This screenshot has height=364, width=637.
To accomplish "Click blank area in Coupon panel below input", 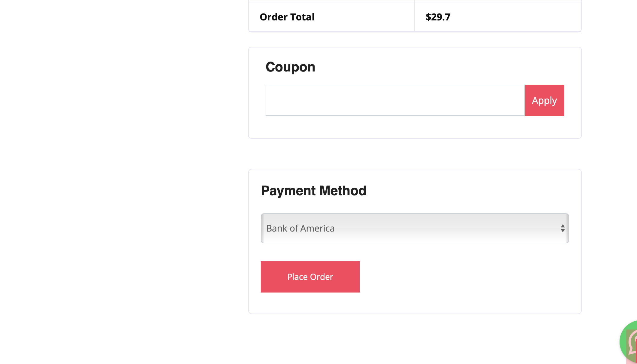I will tap(415, 127).
